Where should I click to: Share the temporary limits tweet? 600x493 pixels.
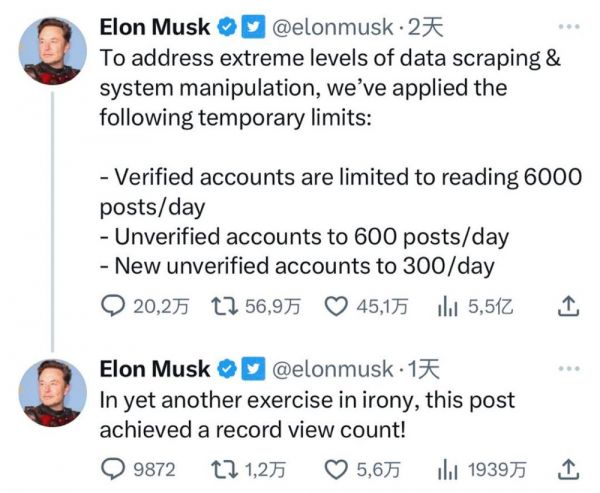coord(567,307)
